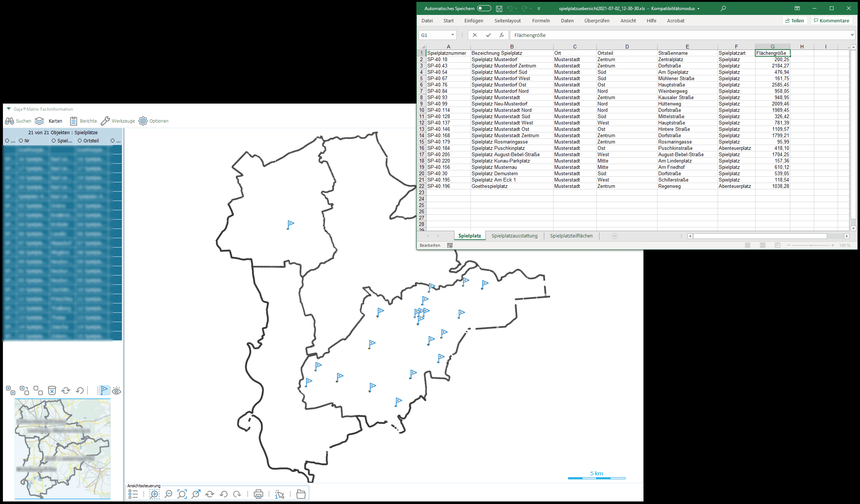Select the Ortsteil column radio button
860x504 pixels.
coord(80,141)
